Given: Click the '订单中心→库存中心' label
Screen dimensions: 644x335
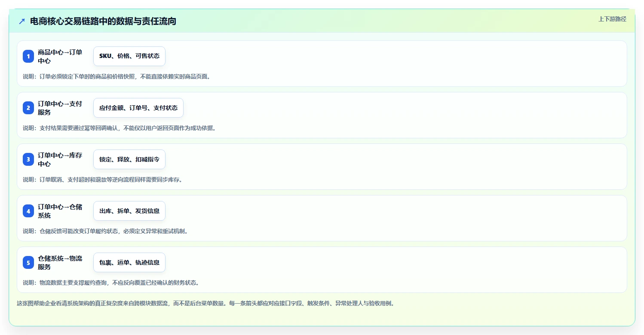Looking at the screenshot, I should pos(60,159).
